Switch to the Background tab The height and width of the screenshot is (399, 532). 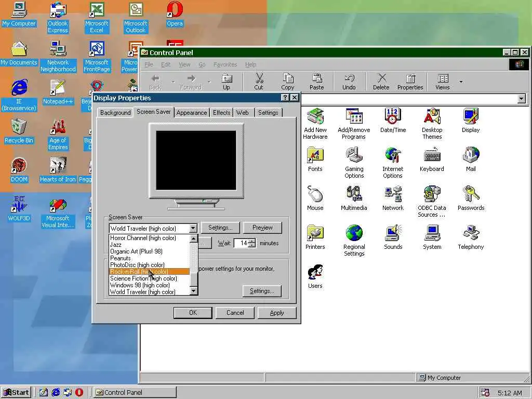pyautogui.click(x=115, y=113)
